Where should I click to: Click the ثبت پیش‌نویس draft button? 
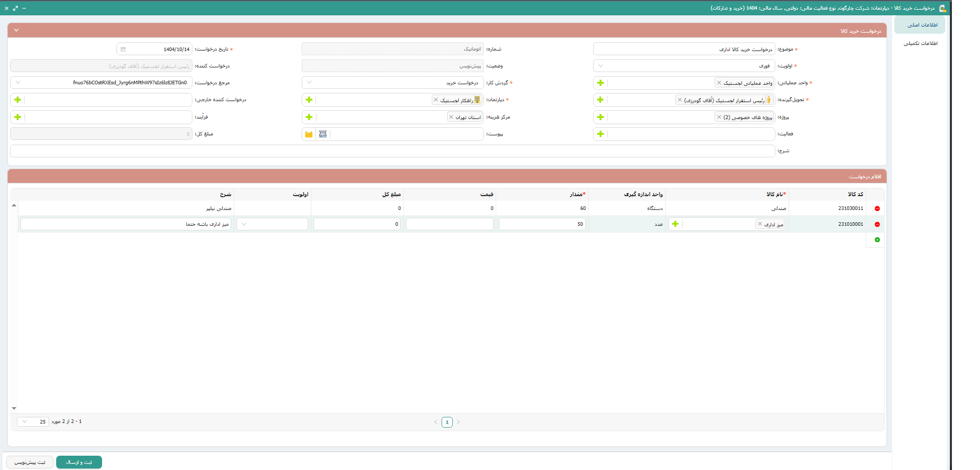coord(30,462)
